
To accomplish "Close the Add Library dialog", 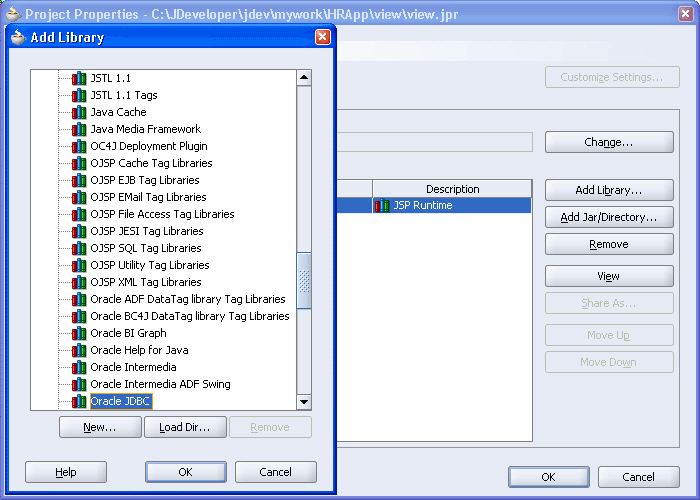I will tap(323, 37).
